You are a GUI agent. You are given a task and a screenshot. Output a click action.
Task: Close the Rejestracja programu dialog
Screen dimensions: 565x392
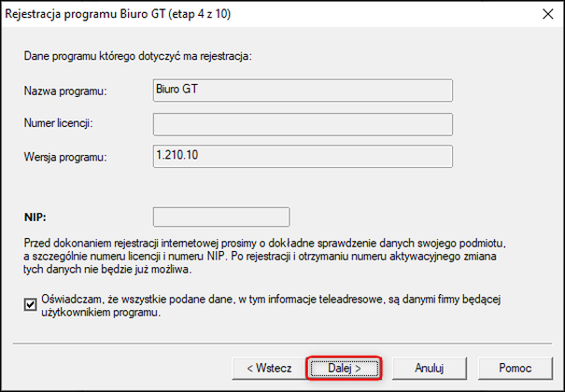tap(548, 14)
